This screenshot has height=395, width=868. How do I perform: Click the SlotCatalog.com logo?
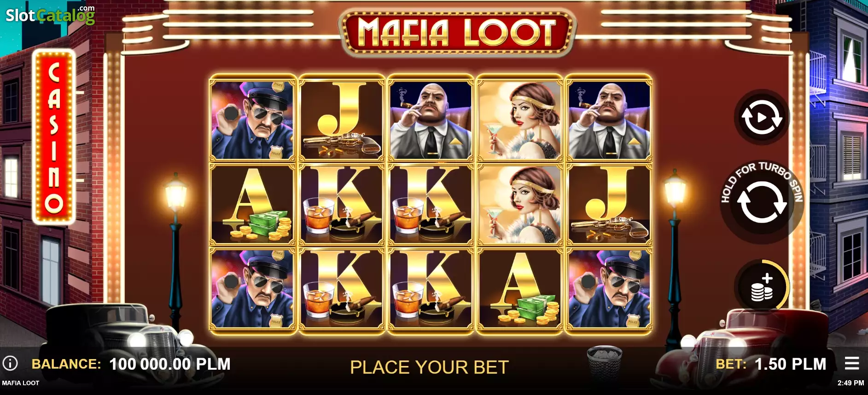tap(50, 15)
